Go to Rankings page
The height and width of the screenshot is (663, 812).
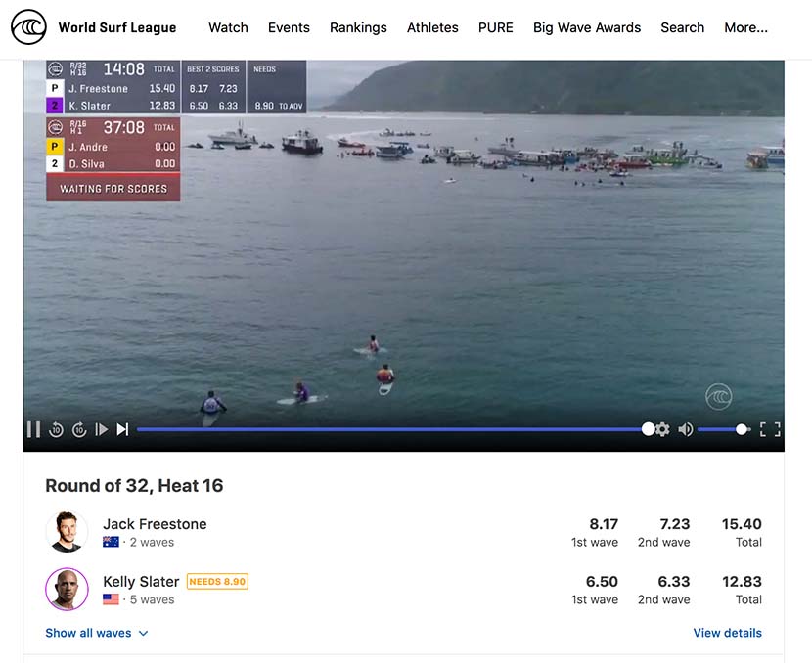358,28
